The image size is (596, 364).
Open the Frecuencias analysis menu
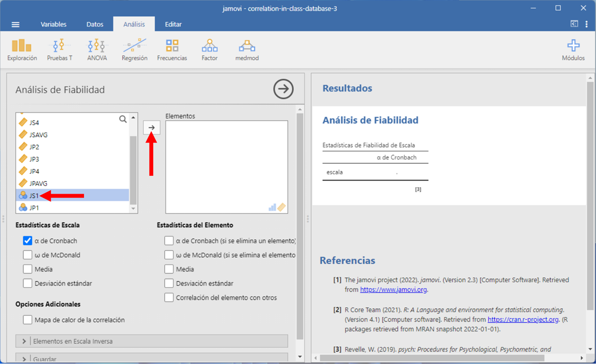pyautogui.click(x=172, y=50)
